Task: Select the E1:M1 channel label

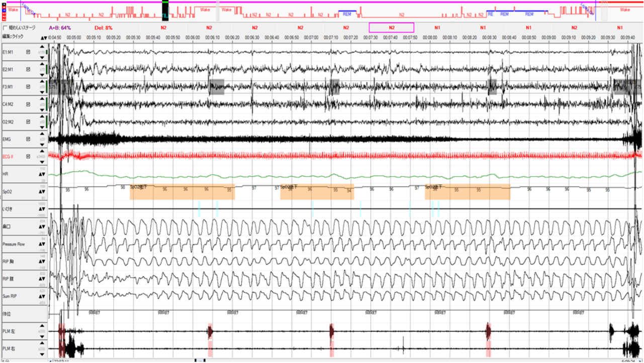Action: [x=9, y=52]
